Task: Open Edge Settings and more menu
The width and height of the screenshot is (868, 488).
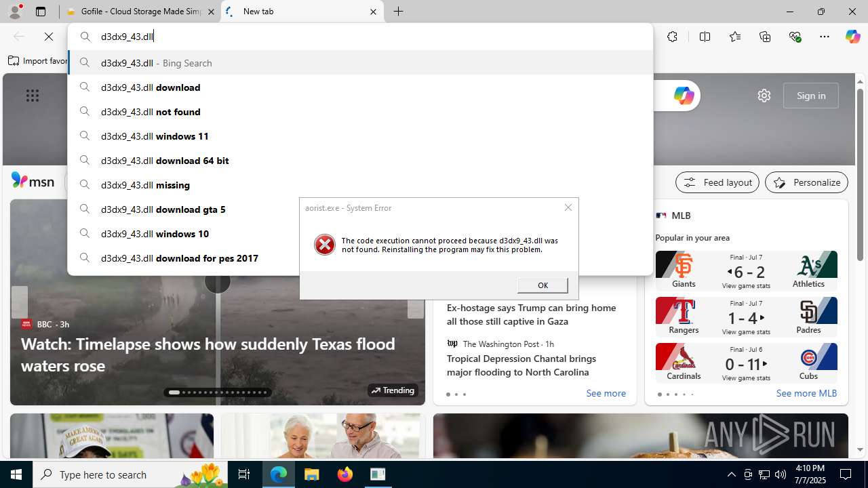Action: click(824, 37)
